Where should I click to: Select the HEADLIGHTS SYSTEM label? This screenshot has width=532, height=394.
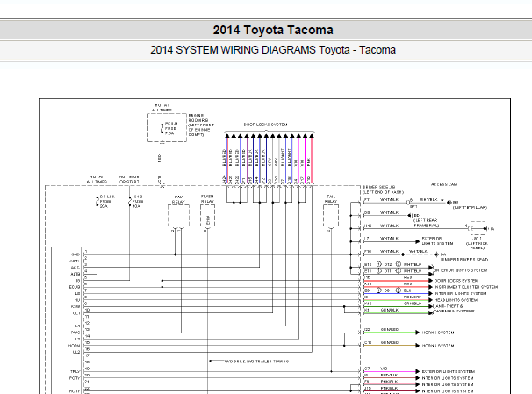coord(456,300)
